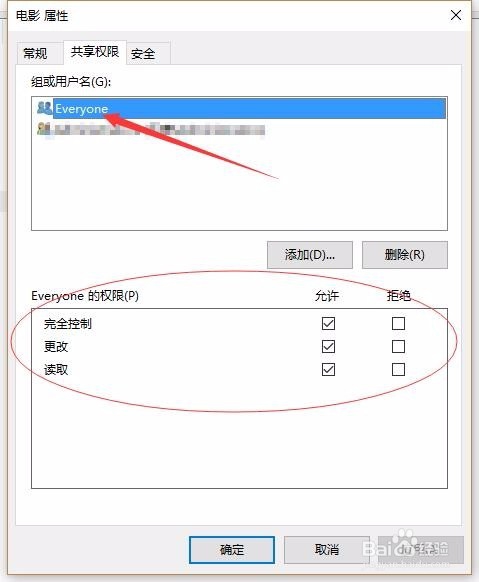
Task: Switch to the 安全 tab
Action: (143, 54)
